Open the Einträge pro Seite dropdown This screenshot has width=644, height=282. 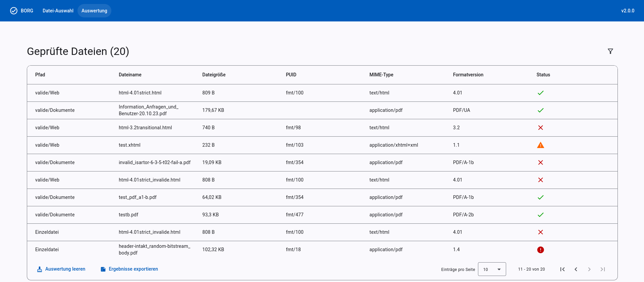click(492, 269)
